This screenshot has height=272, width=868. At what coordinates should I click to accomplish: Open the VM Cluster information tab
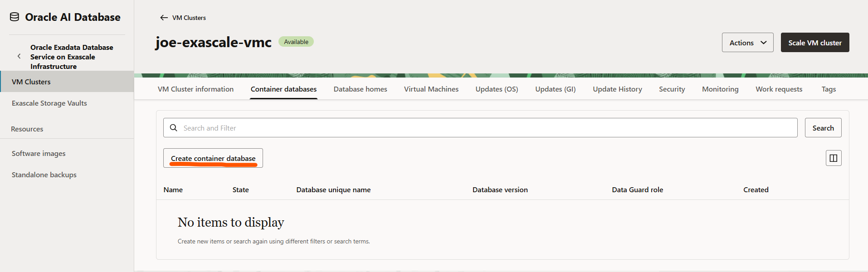[195, 89]
